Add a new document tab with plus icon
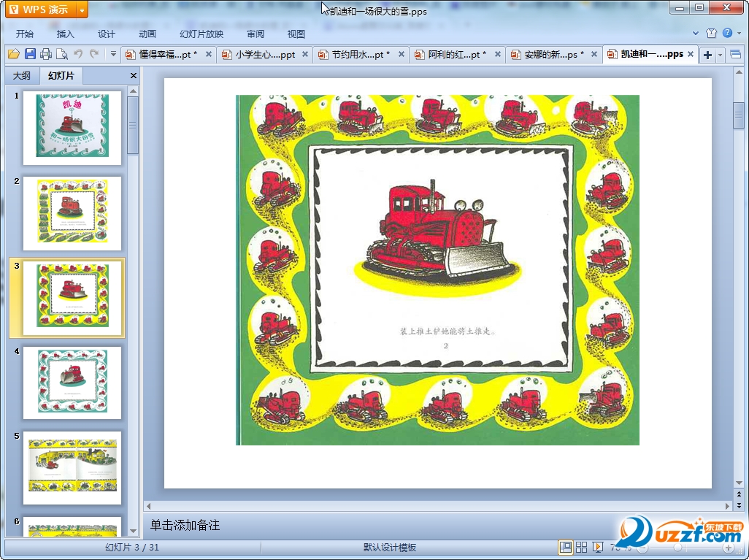Screen dimensions: 749x560 click(x=707, y=55)
